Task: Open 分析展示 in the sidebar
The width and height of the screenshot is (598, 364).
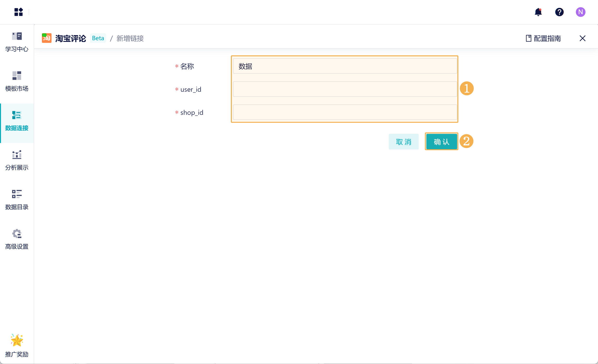Action: tap(17, 160)
